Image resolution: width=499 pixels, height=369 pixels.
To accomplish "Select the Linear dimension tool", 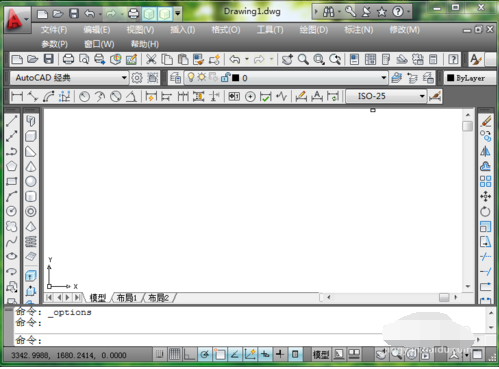I will pos(17,97).
